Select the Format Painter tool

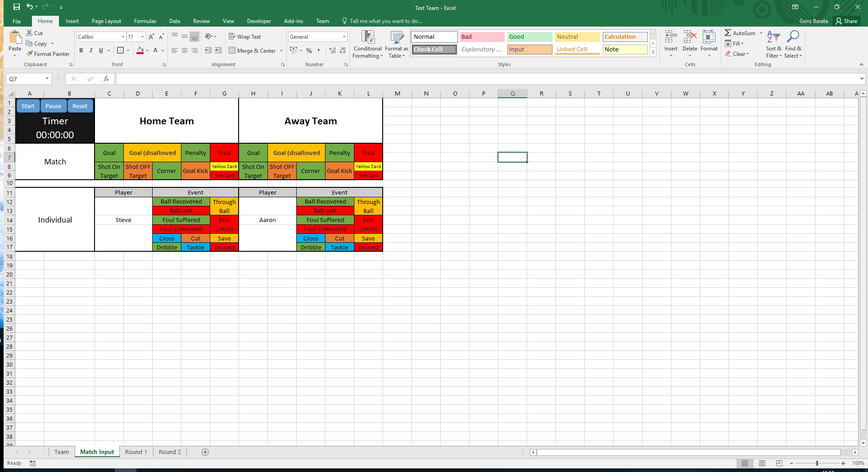(x=48, y=54)
